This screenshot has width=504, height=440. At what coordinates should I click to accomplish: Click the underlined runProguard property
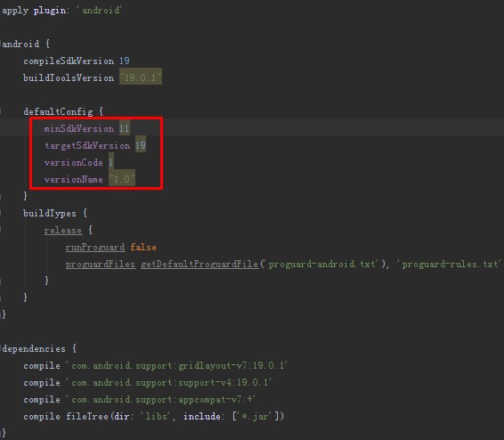click(95, 247)
